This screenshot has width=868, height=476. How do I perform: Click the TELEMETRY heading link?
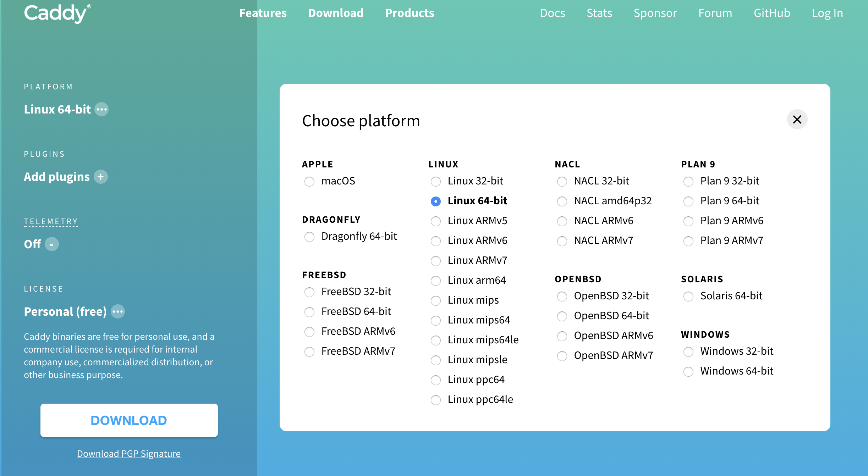coord(51,222)
